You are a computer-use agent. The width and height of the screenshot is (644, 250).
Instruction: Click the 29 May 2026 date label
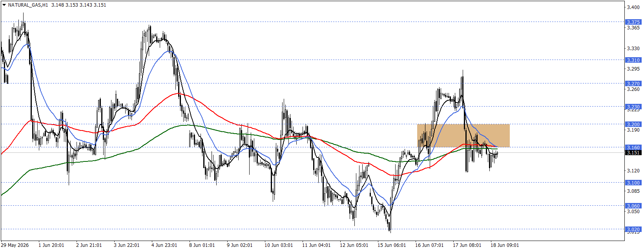pyautogui.click(x=15, y=245)
